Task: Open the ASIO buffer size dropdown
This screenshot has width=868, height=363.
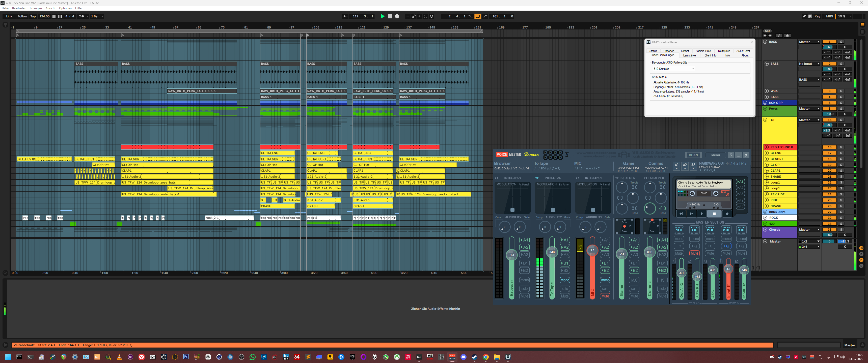Action: click(x=673, y=69)
